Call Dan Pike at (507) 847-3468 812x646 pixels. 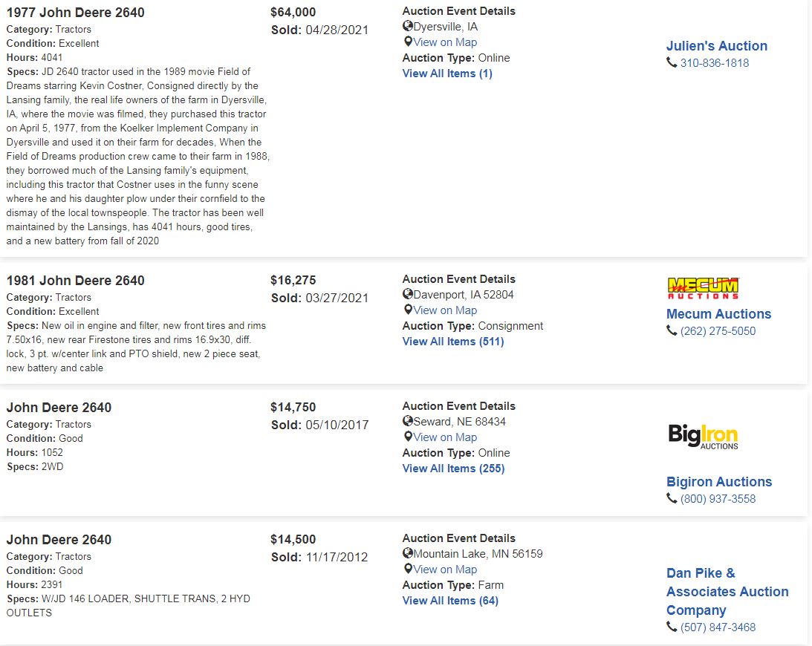pyautogui.click(x=718, y=627)
